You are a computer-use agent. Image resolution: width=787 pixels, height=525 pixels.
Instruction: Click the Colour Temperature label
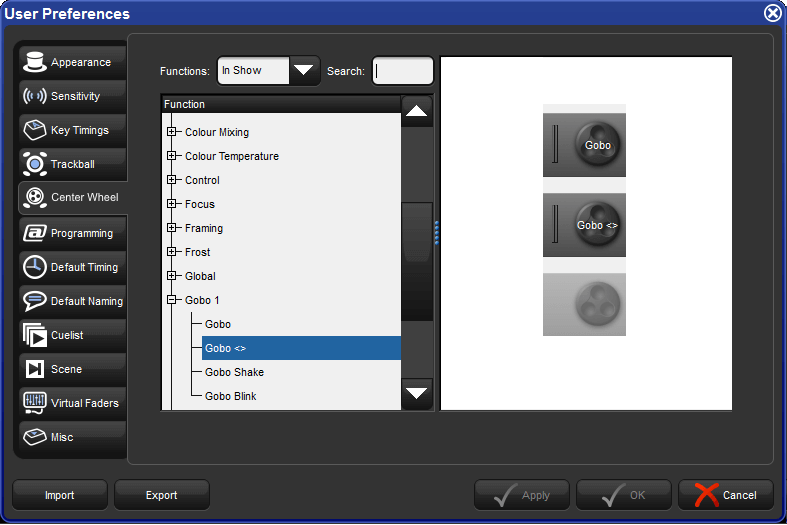coord(232,156)
